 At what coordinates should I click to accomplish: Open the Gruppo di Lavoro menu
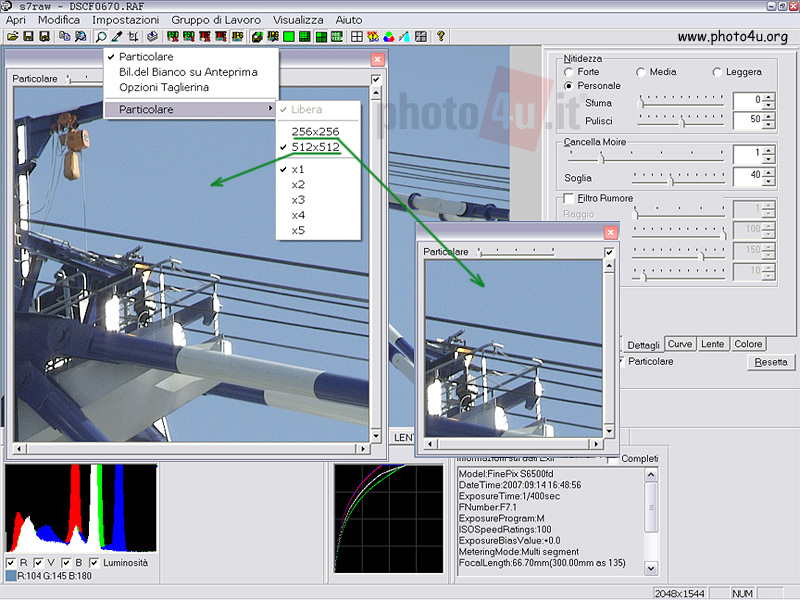tap(216, 20)
